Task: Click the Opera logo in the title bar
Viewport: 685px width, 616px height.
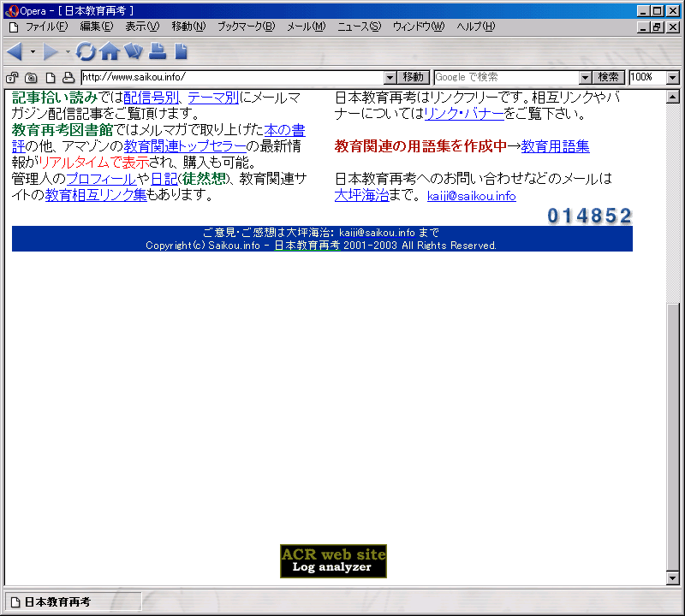Action: pyautogui.click(x=11, y=11)
